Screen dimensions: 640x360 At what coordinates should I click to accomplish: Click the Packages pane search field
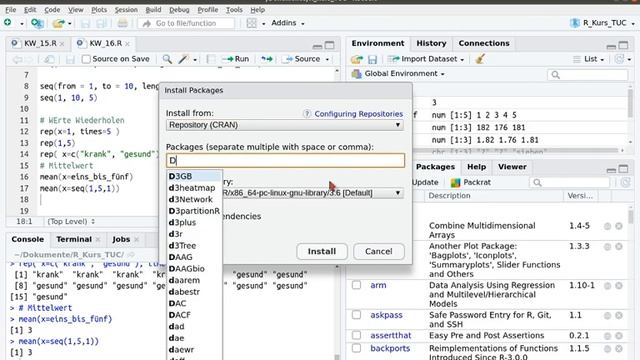569,182
